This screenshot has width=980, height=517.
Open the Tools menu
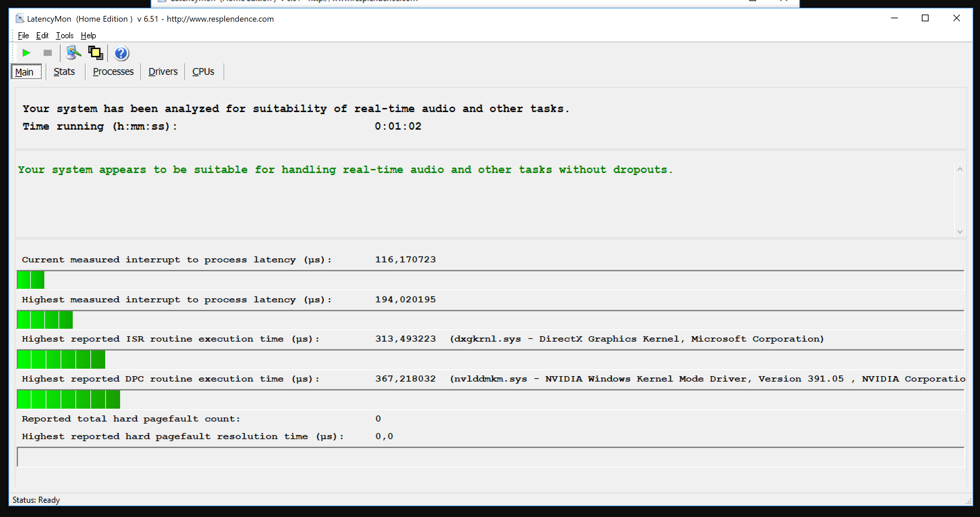tap(65, 36)
